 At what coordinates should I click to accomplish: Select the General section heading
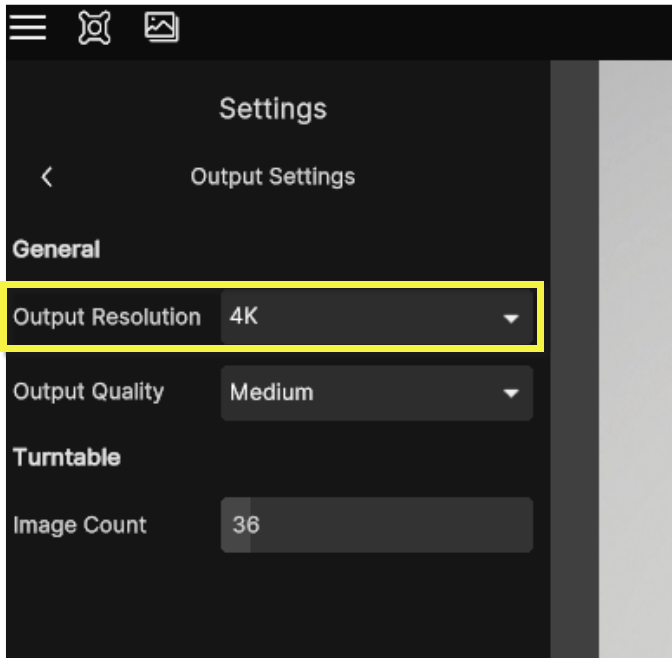point(56,249)
